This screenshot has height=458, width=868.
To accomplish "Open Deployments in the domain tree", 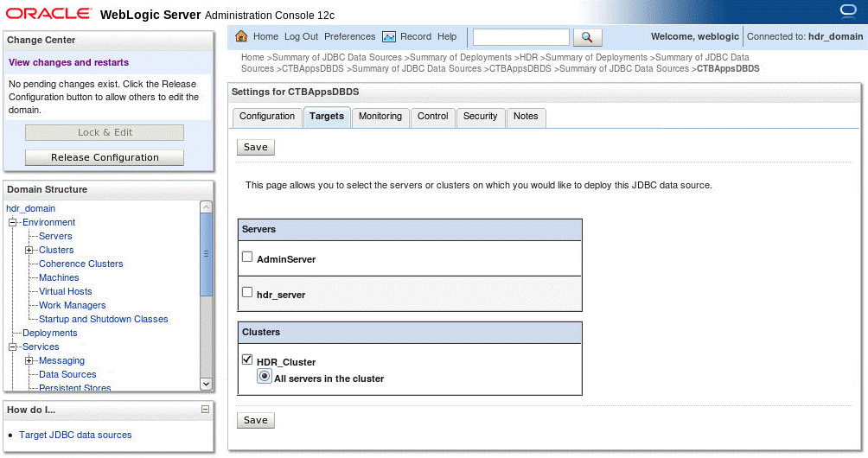I will pos(50,333).
